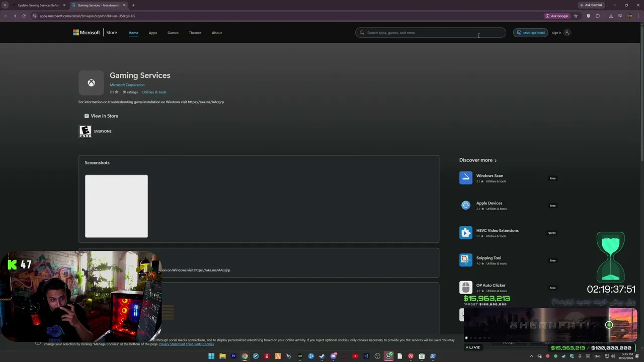The height and width of the screenshot is (362, 644).
Task: Click the search apps, games, and more field
Action: (431, 33)
